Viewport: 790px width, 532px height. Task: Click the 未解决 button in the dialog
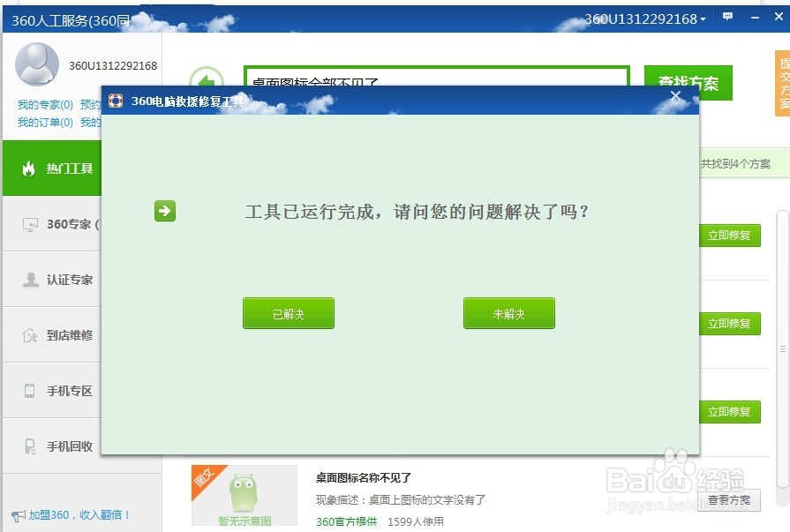508,313
